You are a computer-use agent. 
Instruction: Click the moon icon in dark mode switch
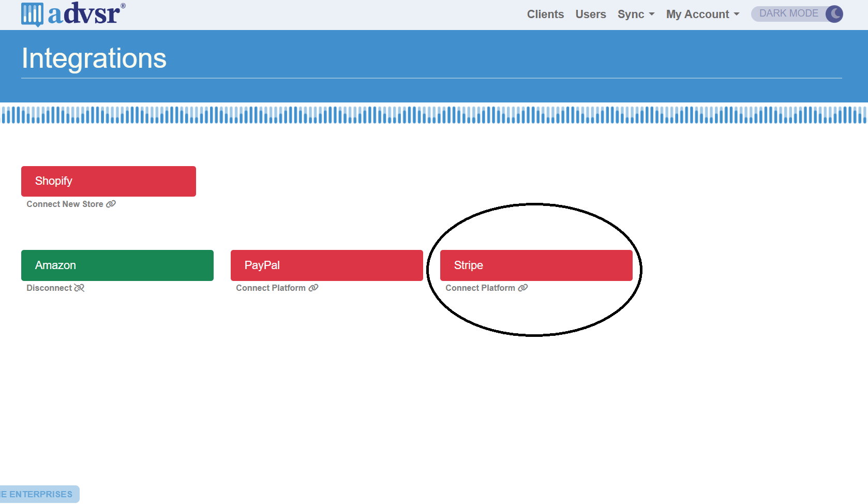(834, 14)
